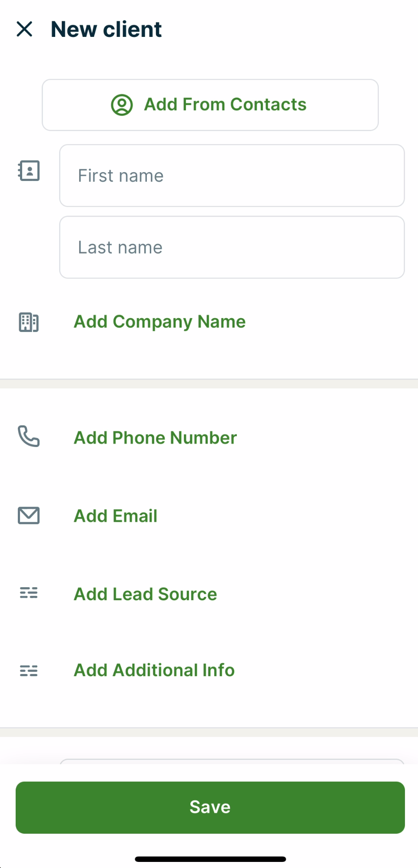This screenshot has width=418, height=868.
Task: Expand Add Additional Info
Action: [x=154, y=670]
